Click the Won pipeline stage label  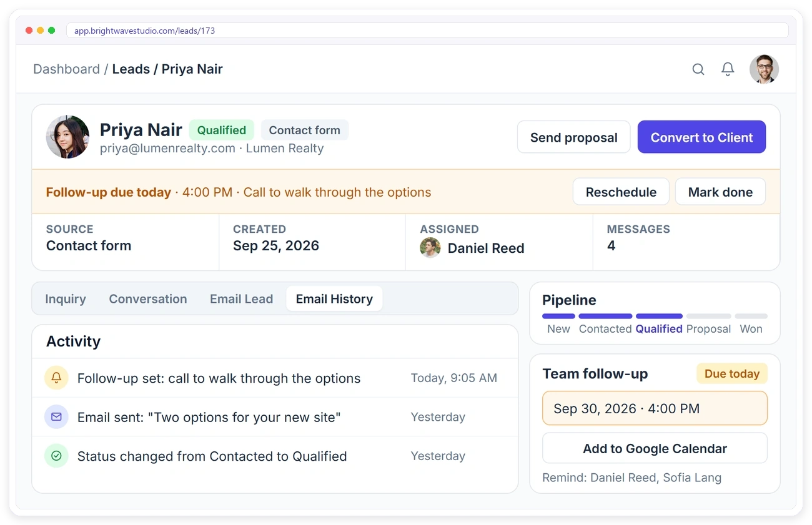click(x=751, y=329)
